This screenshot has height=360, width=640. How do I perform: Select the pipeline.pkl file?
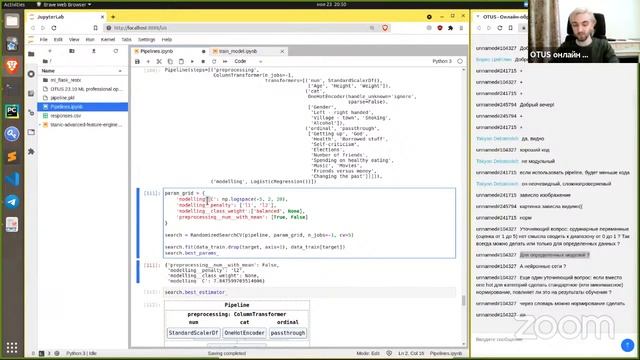pyautogui.click(x=82, y=98)
